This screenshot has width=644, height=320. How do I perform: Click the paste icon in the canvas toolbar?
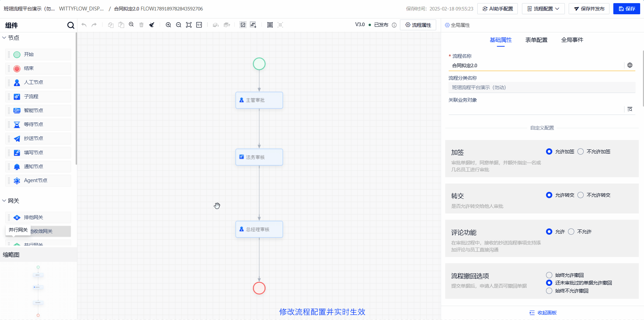(x=121, y=25)
